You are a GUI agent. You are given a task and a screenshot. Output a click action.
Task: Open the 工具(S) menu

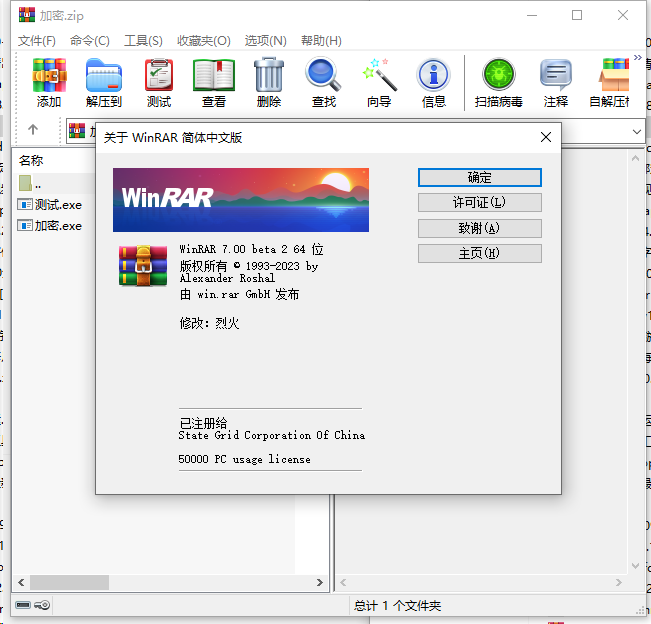pyautogui.click(x=143, y=41)
